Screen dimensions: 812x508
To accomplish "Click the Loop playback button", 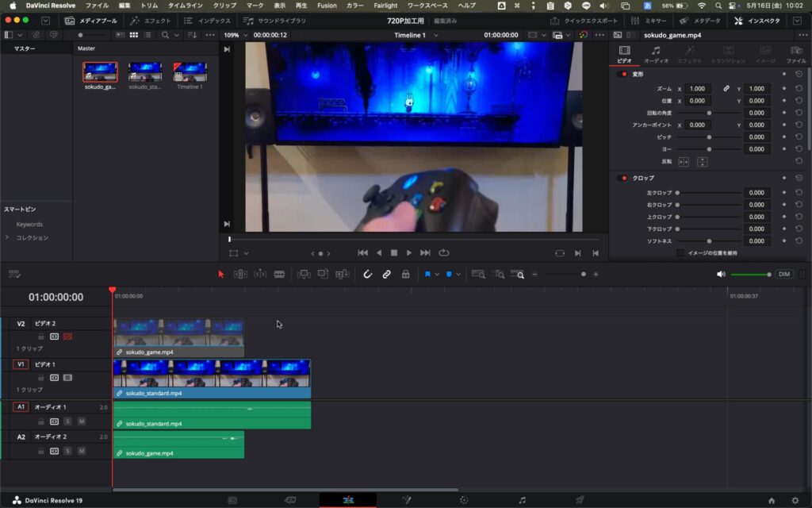I will pyautogui.click(x=443, y=252).
